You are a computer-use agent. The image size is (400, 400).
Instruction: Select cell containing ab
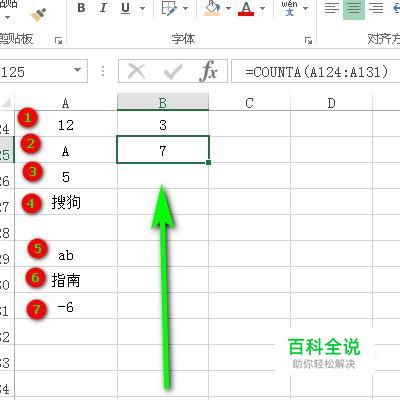pyautogui.click(x=66, y=254)
